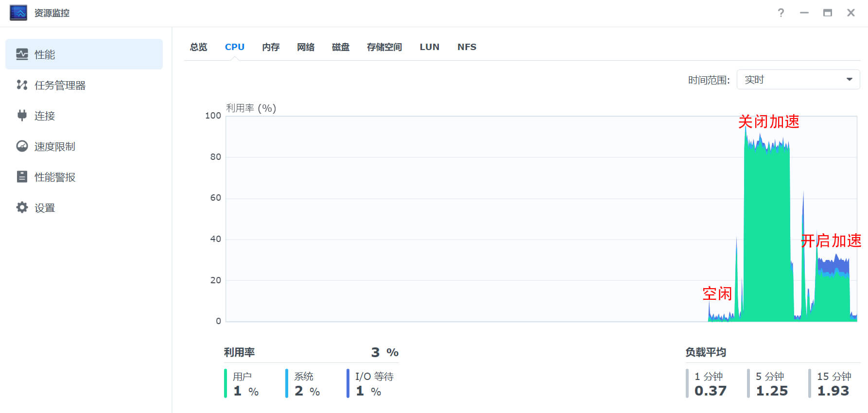868x413 pixels.
Task: Select the 内存 memory tab
Action: 271,47
